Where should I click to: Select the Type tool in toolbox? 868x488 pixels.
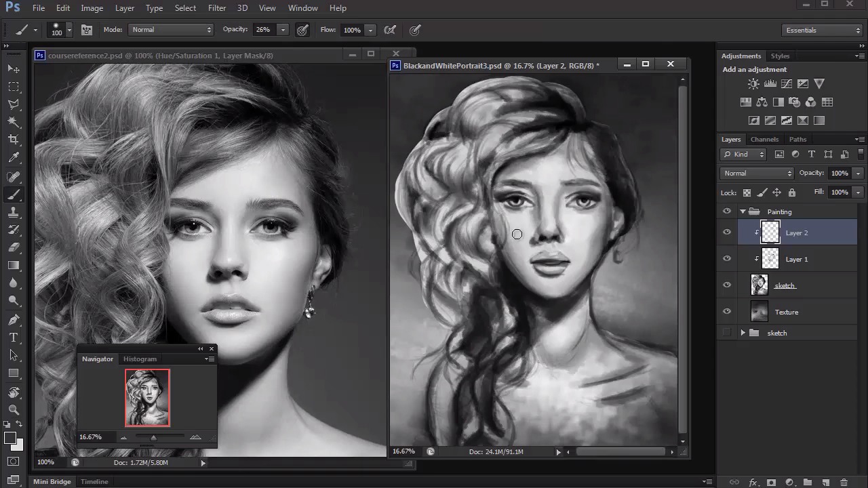click(x=14, y=338)
